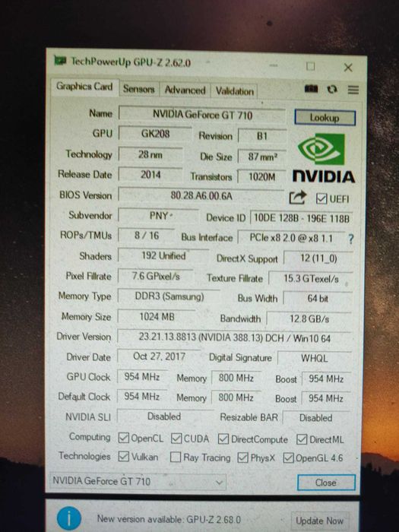This screenshot has width=399, height=532.
Task: Open the Advanced tab
Action: click(x=185, y=90)
